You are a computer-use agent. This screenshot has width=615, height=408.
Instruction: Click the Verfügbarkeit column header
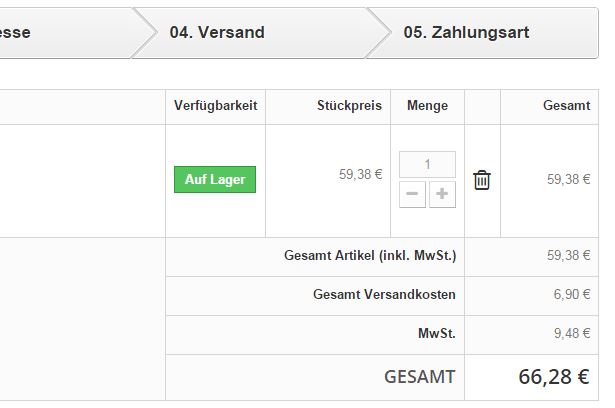(x=215, y=106)
